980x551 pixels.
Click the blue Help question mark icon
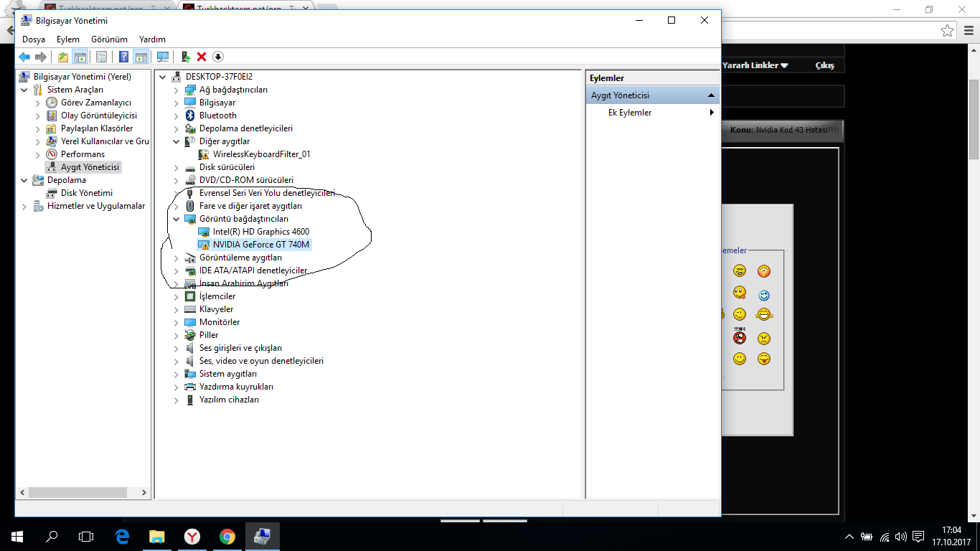(124, 57)
